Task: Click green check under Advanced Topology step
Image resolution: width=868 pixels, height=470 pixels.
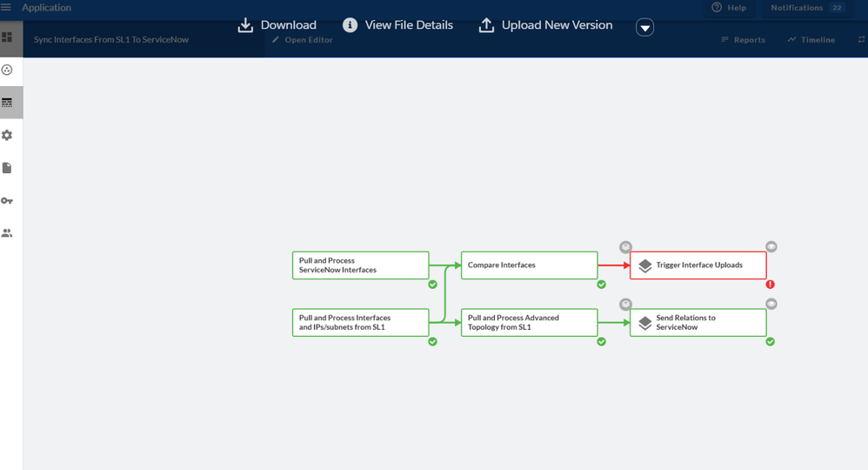Action: point(601,341)
